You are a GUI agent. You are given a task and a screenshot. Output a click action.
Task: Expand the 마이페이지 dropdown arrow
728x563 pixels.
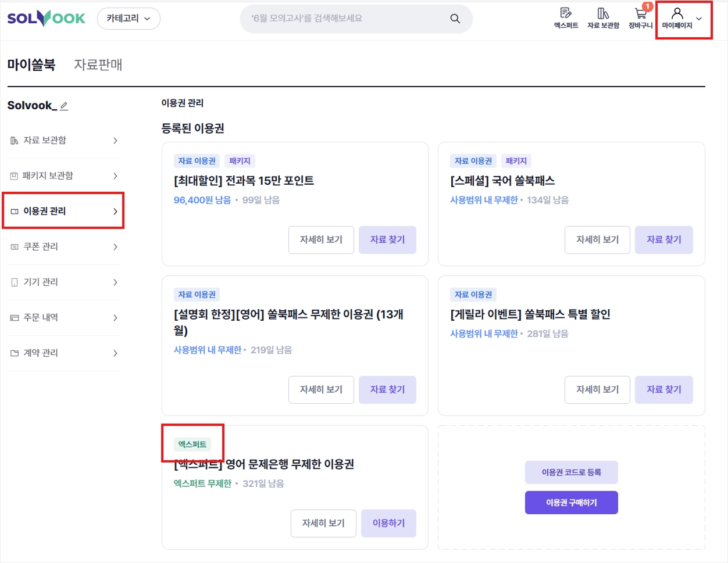[x=699, y=19]
